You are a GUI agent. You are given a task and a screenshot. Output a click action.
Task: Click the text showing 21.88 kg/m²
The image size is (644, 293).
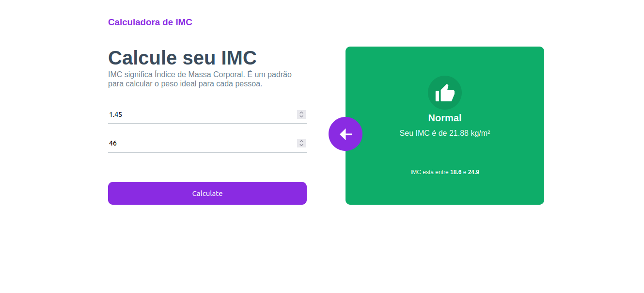[x=445, y=132]
